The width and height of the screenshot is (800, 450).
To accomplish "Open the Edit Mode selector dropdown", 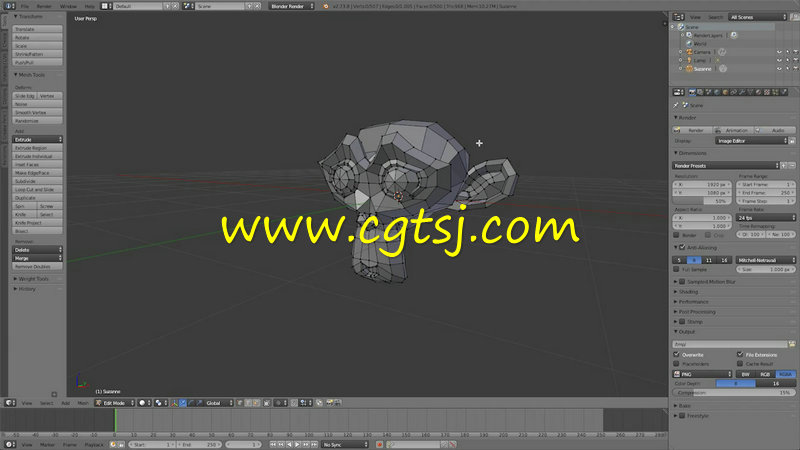I will (115, 403).
